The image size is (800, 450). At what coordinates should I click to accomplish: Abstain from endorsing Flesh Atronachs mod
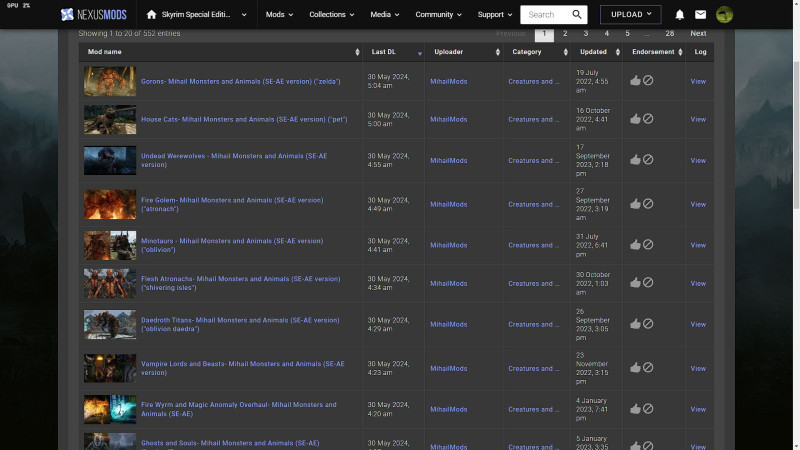pyautogui.click(x=648, y=282)
